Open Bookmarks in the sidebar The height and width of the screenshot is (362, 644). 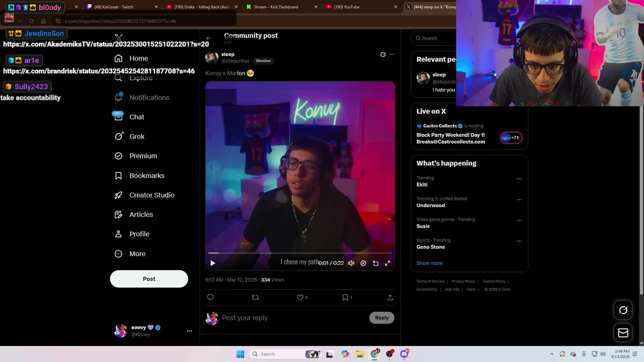point(139,175)
